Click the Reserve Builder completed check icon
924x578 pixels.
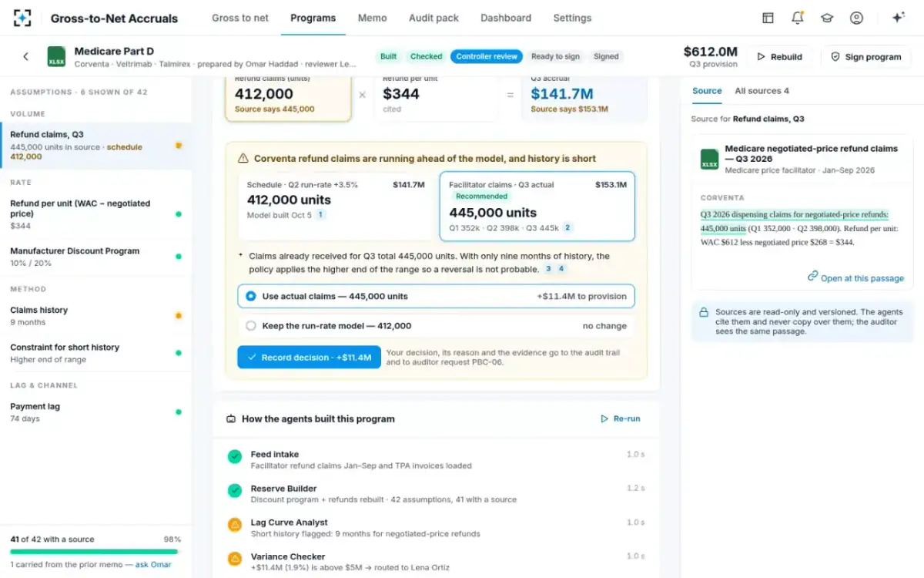pyautogui.click(x=235, y=491)
